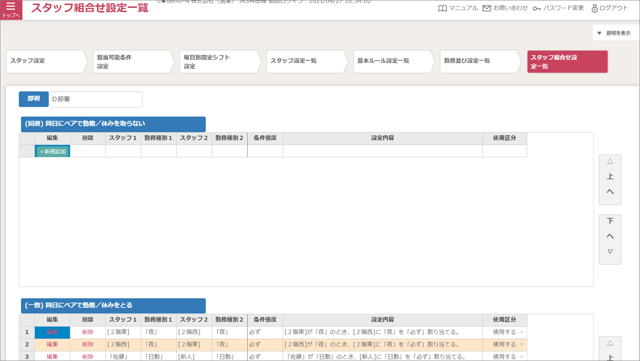Open 使用する dropdown in row 2
This screenshot has height=361, width=640.
[508, 344]
